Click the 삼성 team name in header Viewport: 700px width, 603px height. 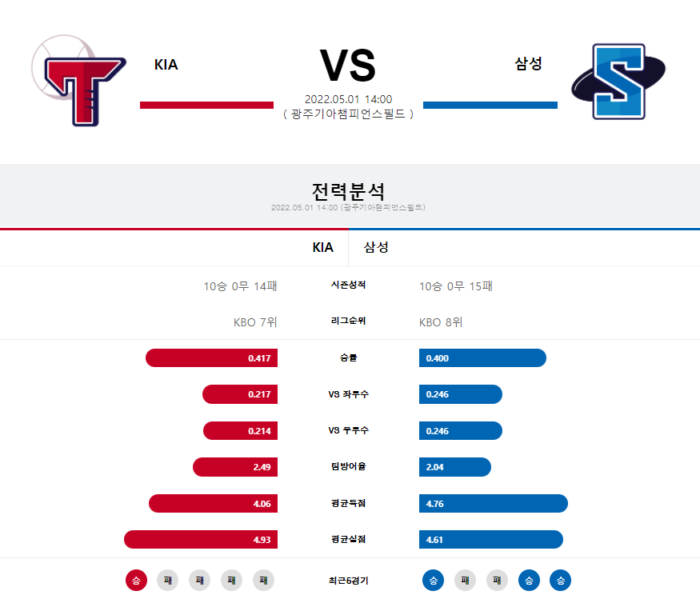(x=528, y=63)
